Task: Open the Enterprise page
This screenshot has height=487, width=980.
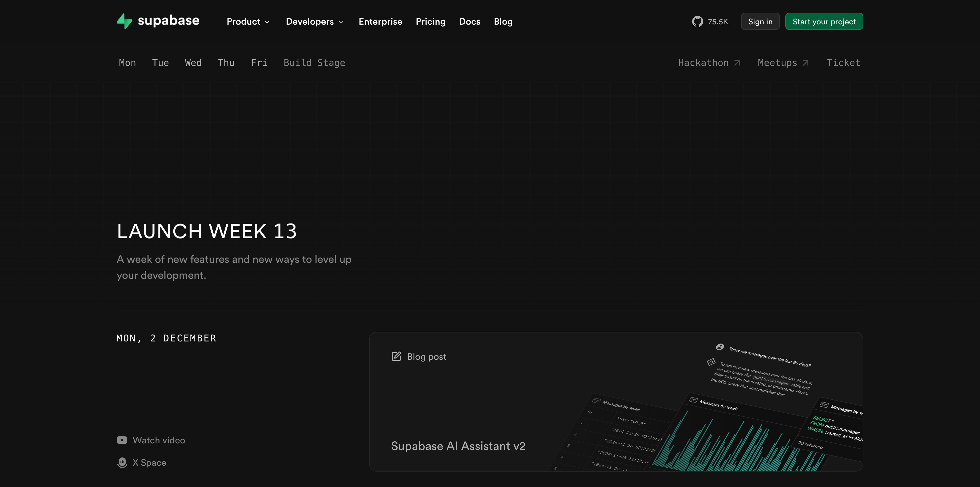Action: [x=380, y=22]
